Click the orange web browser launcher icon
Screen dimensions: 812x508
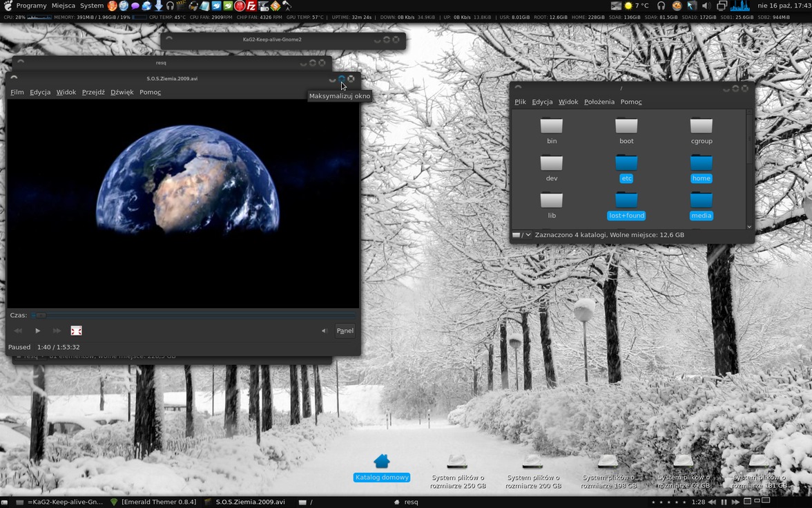coord(112,6)
